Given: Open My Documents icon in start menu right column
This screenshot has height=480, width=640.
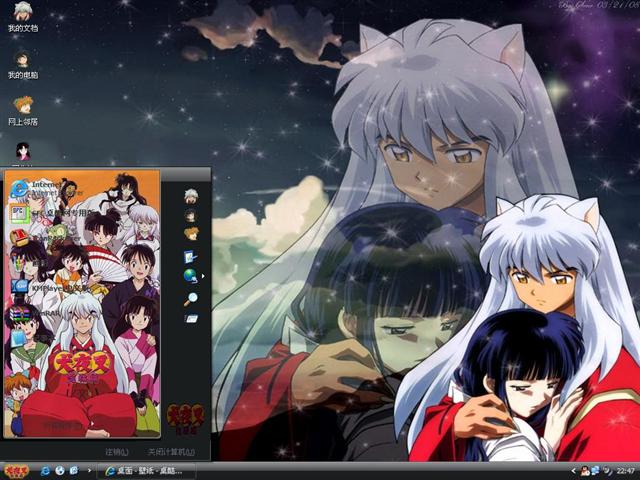Looking at the screenshot, I should pyautogui.click(x=191, y=196).
